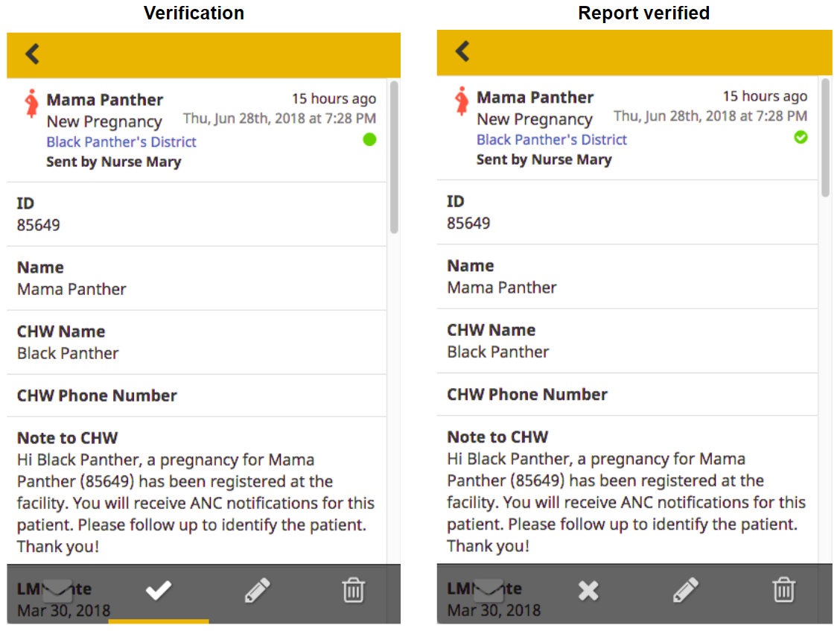Edit the report in the Verification panel
This screenshot has width=840, height=631.
pyautogui.click(x=257, y=590)
